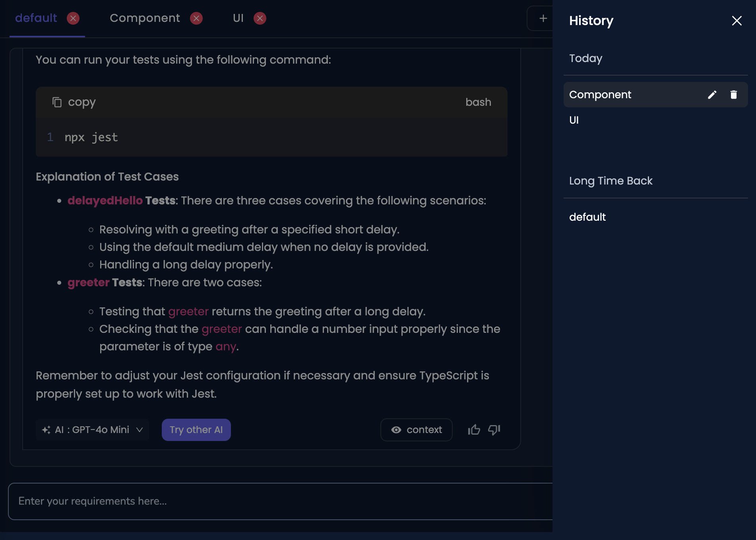Image resolution: width=756 pixels, height=540 pixels.
Task: Click the Try other AI button
Action: [196, 430]
